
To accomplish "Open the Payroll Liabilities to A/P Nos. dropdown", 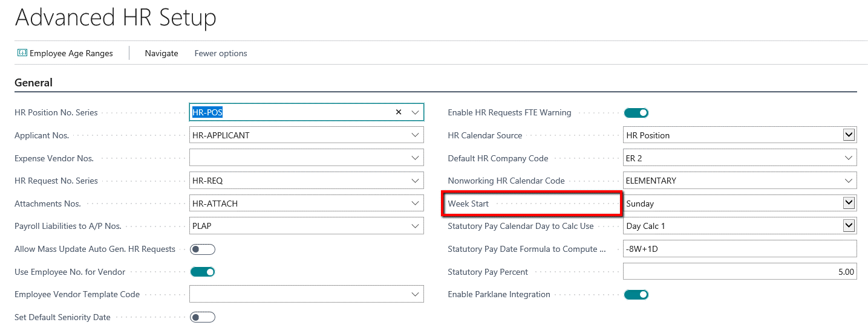I will click(x=416, y=226).
